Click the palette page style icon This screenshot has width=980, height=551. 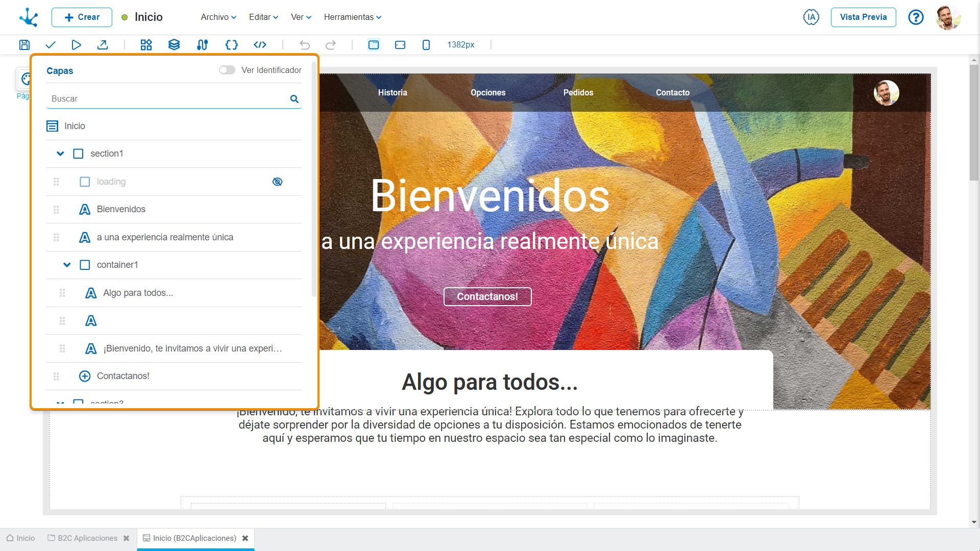[26, 79]
